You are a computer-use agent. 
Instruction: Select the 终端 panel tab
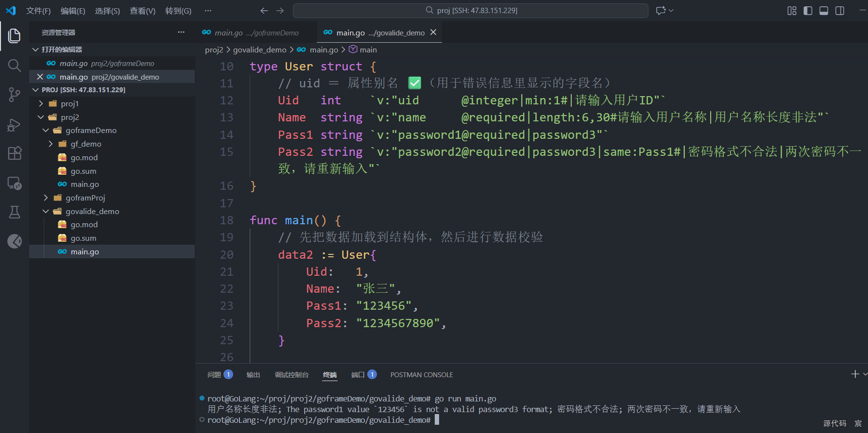[x=330, y=374]
